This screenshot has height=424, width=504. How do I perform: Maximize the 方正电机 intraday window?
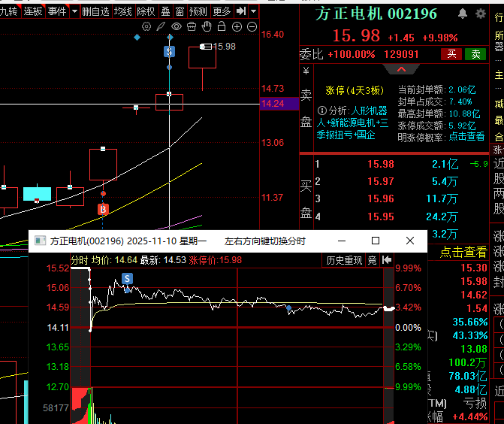click(376, 241)
